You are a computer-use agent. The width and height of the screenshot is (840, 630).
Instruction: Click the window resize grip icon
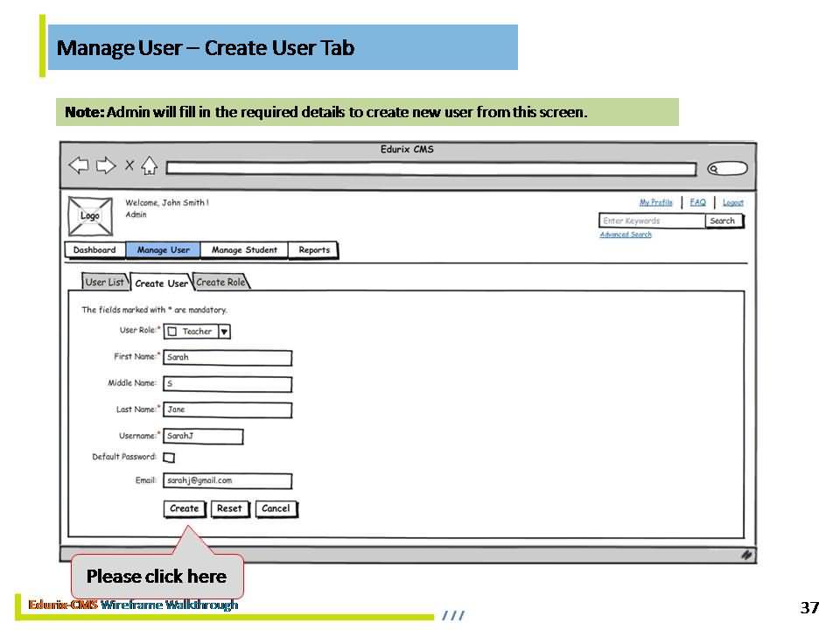(x=746, y=554)
